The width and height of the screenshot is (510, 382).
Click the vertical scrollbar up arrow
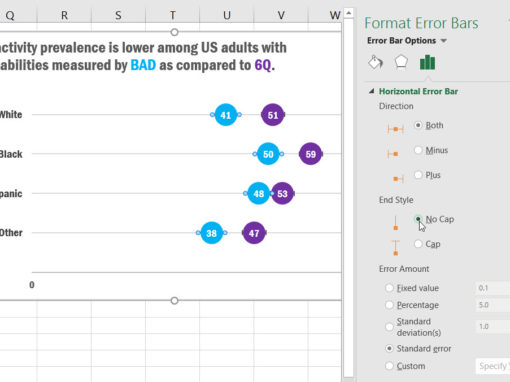point(349,13)
